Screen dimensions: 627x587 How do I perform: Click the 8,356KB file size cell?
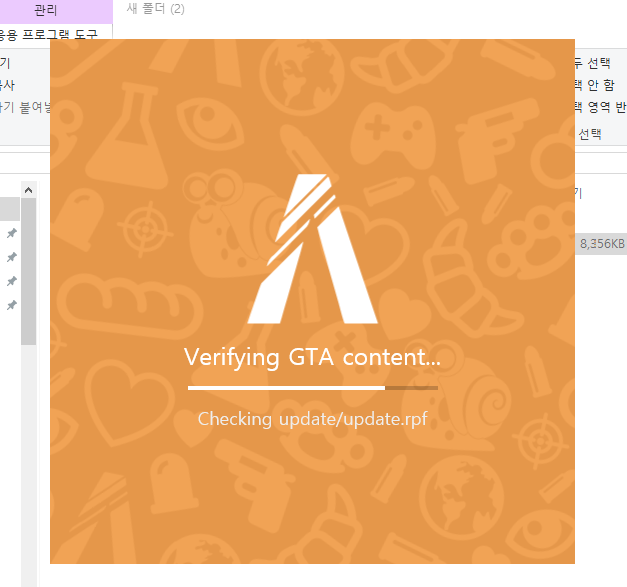(601, 244)
